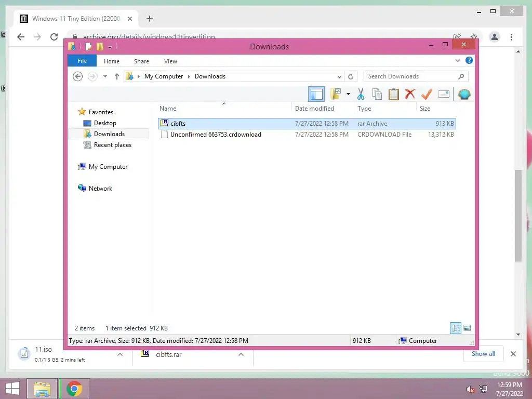532x399 pixels.
Task: Click the new folder toolbar icon
Action: 336,94
